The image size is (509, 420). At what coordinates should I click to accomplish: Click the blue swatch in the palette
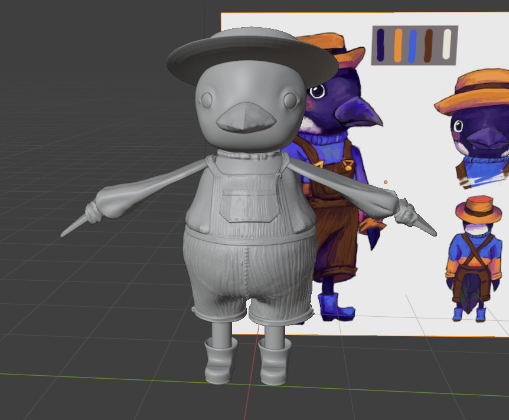pyautogui.click(x=413, y=45)
